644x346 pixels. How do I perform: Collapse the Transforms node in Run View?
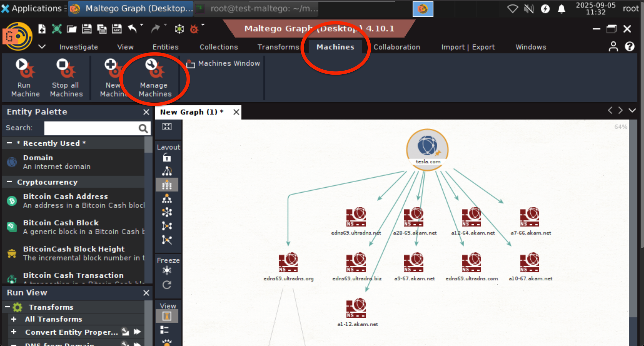point(7,307)
